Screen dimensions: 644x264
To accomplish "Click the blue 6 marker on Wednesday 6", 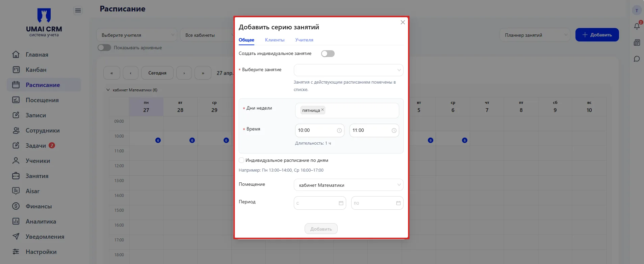I will pyautogui.click(x=465, y=140).
